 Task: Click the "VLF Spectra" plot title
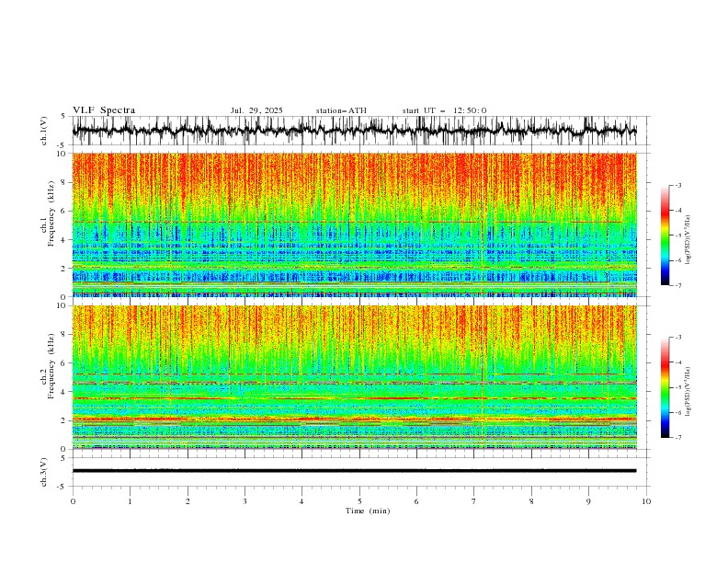(104, 110)
